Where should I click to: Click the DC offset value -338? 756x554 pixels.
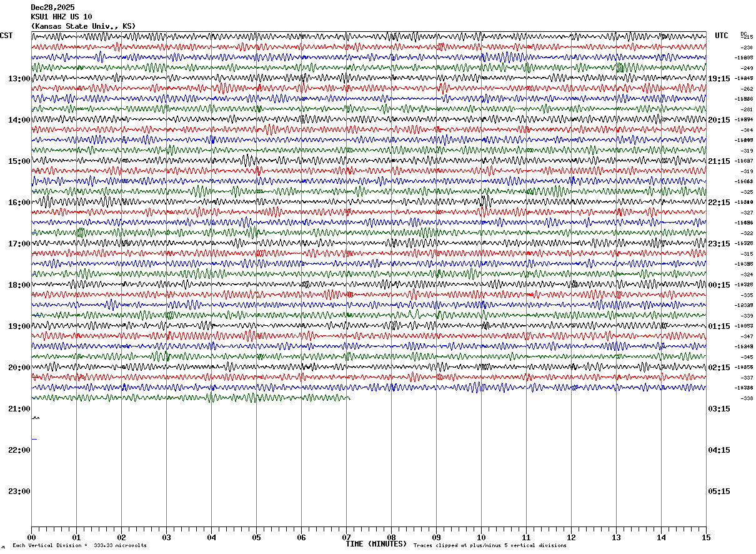click(747, 398)
